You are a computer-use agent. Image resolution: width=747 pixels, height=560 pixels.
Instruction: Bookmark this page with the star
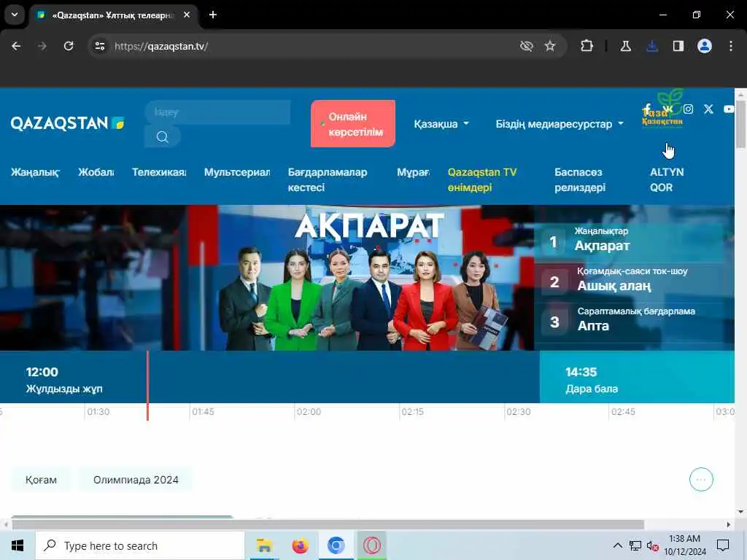click(550, 46)
